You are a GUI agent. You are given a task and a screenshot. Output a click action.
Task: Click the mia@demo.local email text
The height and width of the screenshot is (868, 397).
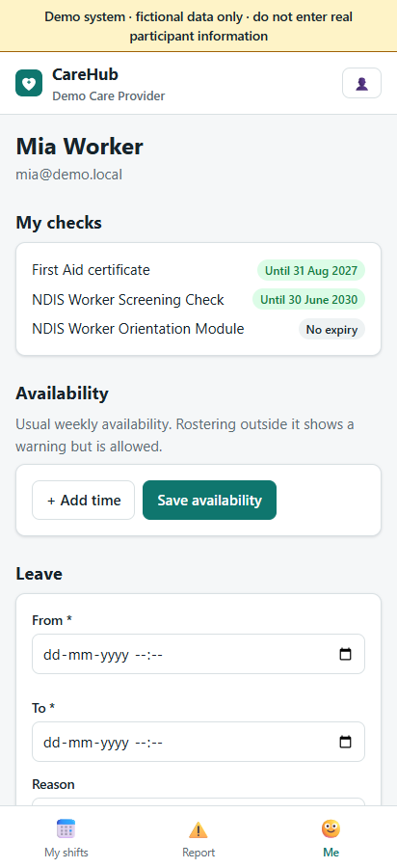69,175
